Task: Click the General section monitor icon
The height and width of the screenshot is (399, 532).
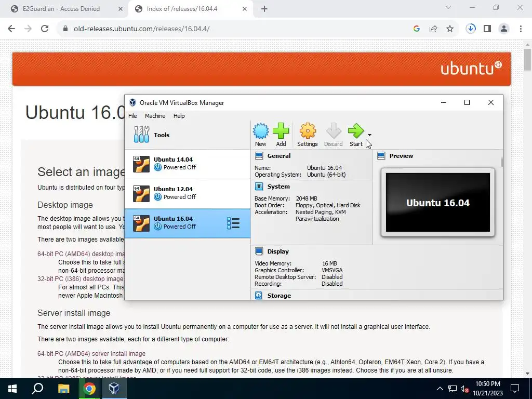Action: pyautogui.click(x=259, y=156)
